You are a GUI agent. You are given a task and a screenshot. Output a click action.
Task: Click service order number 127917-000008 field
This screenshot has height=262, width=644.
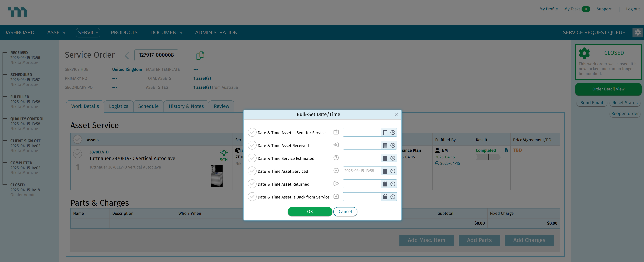coord(156,55)
